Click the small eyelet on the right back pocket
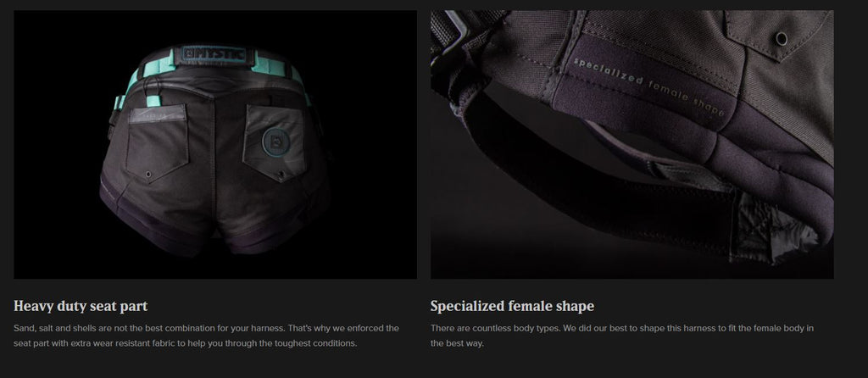Viewport: 868px width, 378px height. click(x=281, y=175)
